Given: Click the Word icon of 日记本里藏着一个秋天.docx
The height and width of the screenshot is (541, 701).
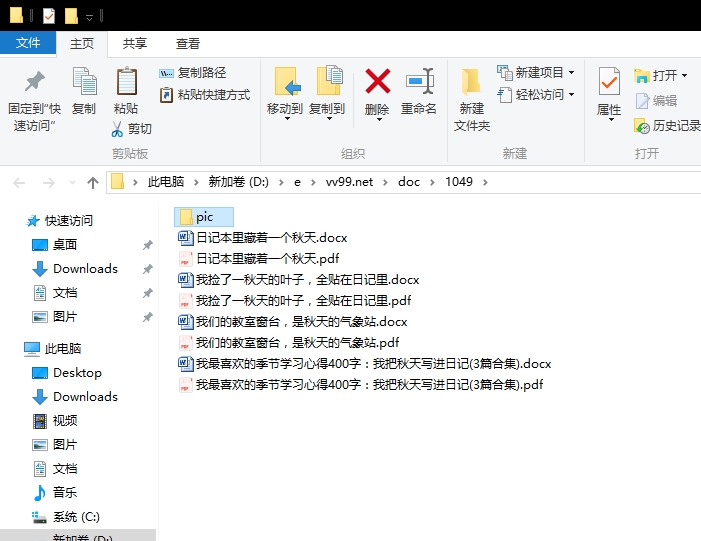Looking at the screenshot, I should (x=186, y=237).
